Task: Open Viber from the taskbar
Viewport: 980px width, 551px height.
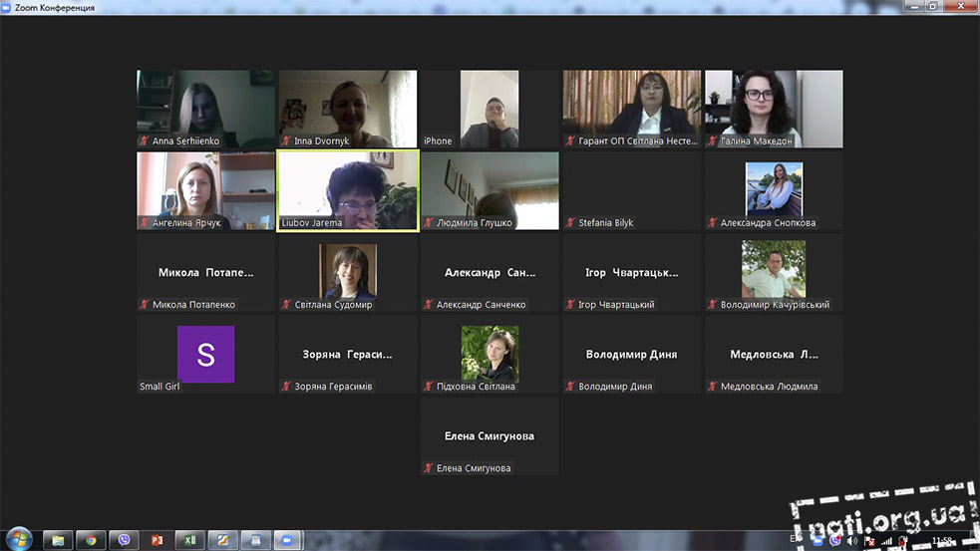Action: coord(124,540)
